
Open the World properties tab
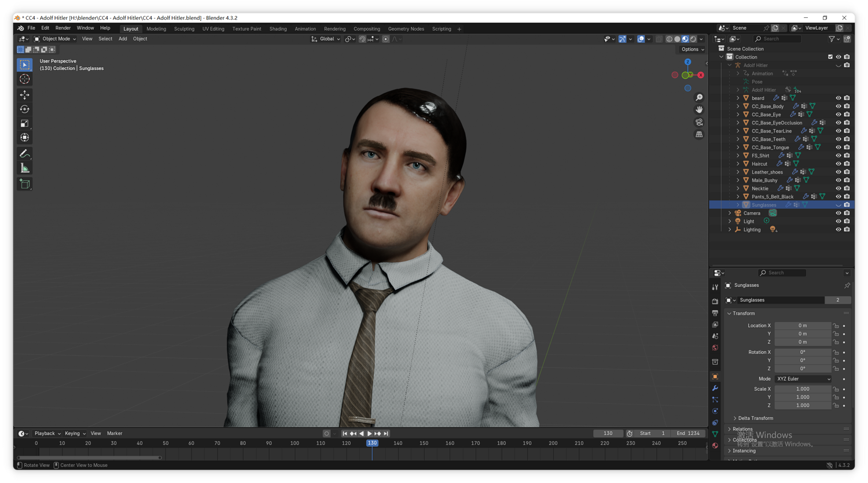tap(715, 348)
